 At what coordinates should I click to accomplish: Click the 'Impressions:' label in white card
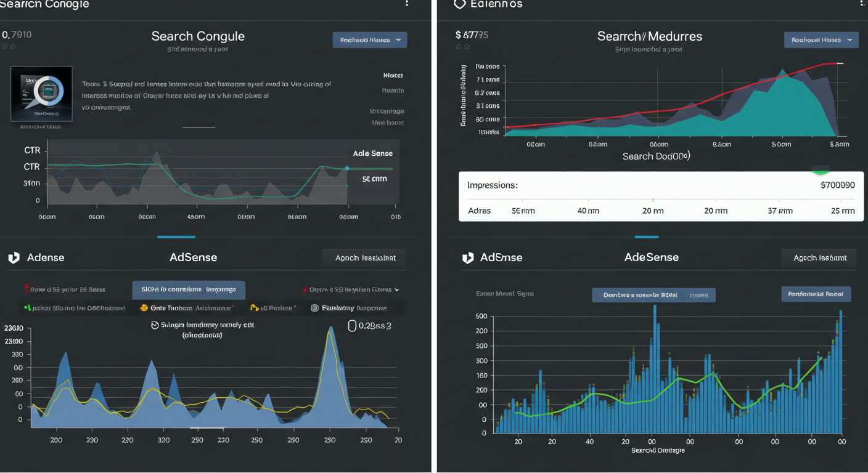tap(493, 185)
